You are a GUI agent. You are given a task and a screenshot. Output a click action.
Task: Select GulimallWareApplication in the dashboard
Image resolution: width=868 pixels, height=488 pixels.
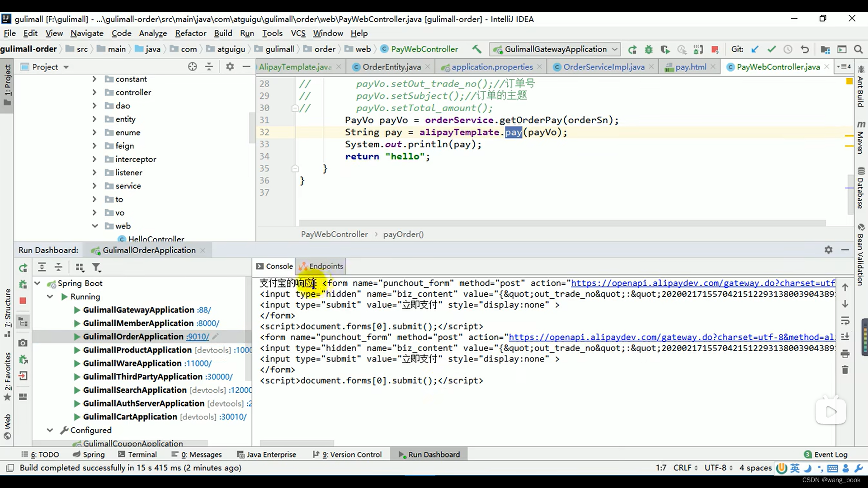[x=132, y=363]
